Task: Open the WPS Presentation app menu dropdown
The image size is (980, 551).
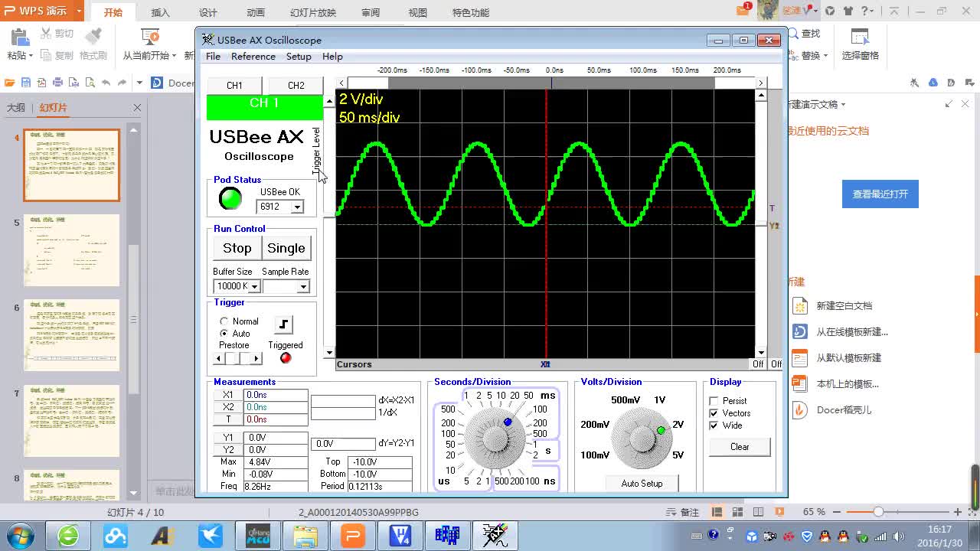Action: pos(79,11)
